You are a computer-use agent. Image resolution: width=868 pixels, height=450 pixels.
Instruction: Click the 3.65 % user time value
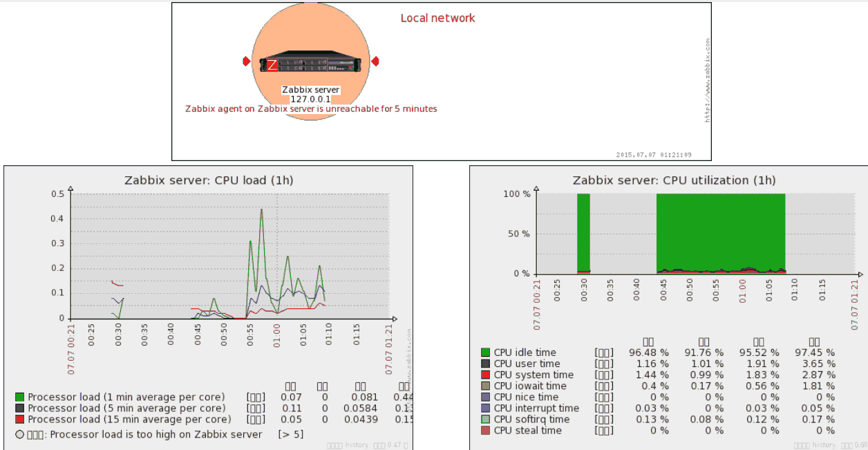(x=818, y=364)
